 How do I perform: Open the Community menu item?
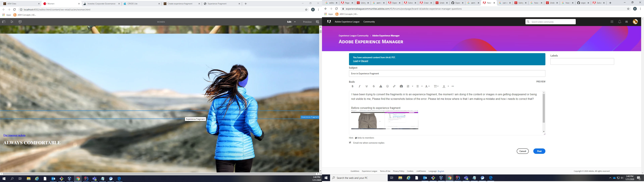click(369, 22)
